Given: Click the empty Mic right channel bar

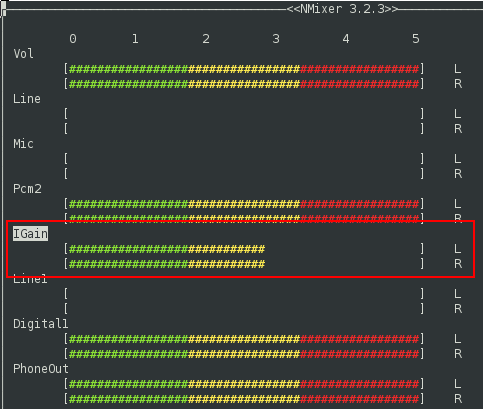Looking at the screenshot, I should click(x=244, y=174).
